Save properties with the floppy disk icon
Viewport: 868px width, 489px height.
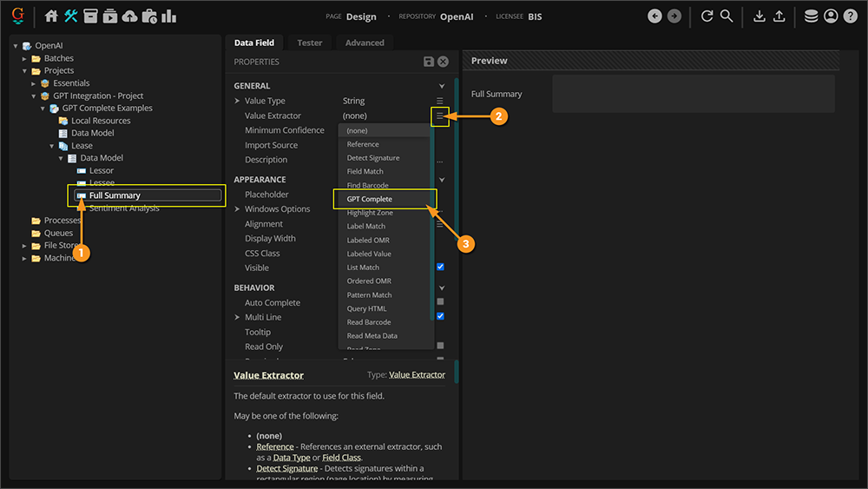click(429, 62)
